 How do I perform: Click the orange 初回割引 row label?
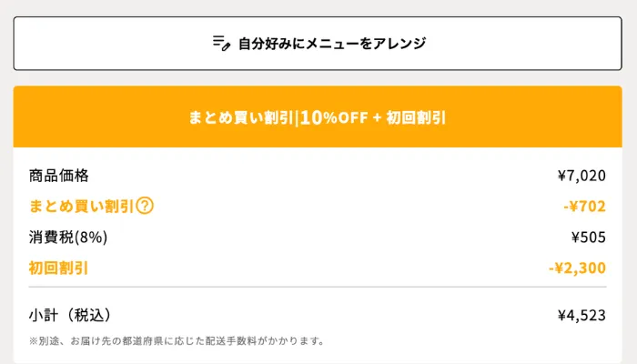click(59, 268)
